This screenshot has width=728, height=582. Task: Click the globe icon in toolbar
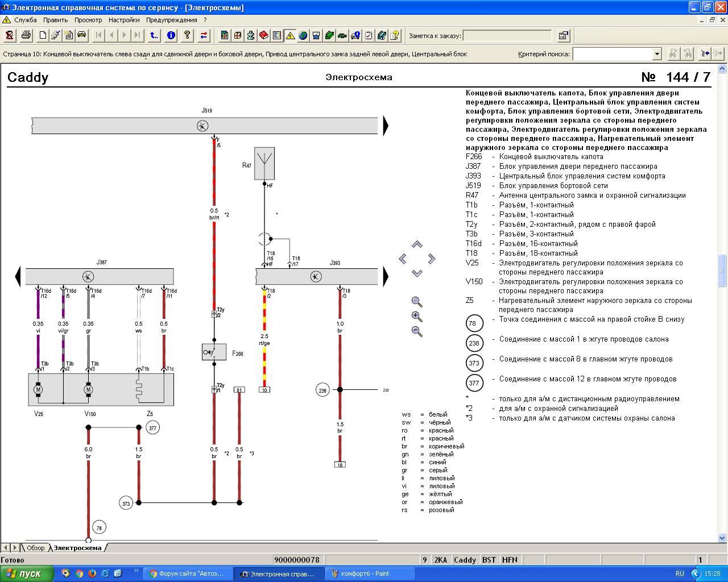[303, 35]
